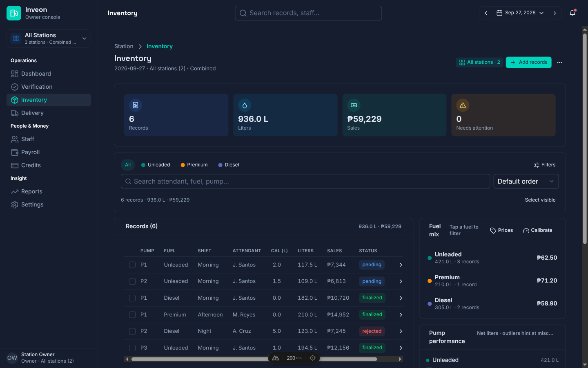The width and height of the screenshot is (588, 368).
Task: Check the P1 Premium Afternoon row
Action: pos(132,315)
